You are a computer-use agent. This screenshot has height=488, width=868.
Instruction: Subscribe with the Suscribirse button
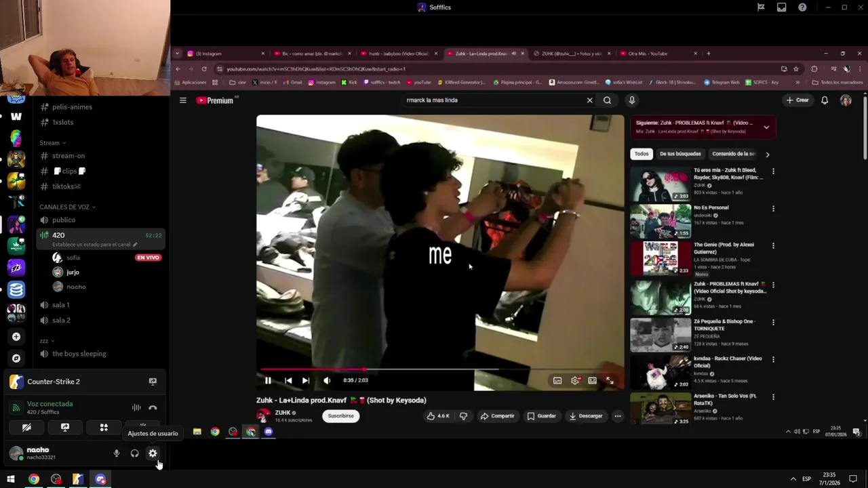(x=340, y=416)
